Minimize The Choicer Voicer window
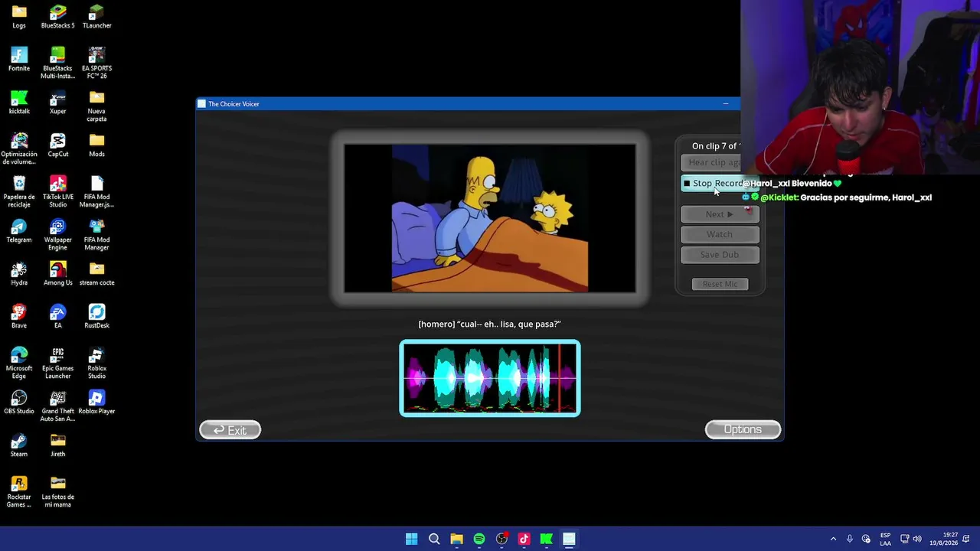The height and width of the screenshot is (551, 980). tap(725, 104)
